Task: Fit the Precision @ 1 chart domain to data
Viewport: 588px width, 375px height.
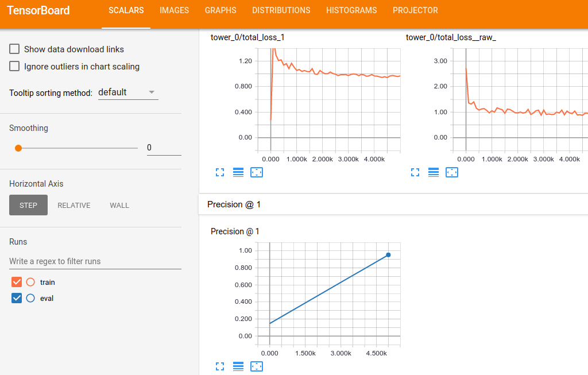Action: [257, 366]
